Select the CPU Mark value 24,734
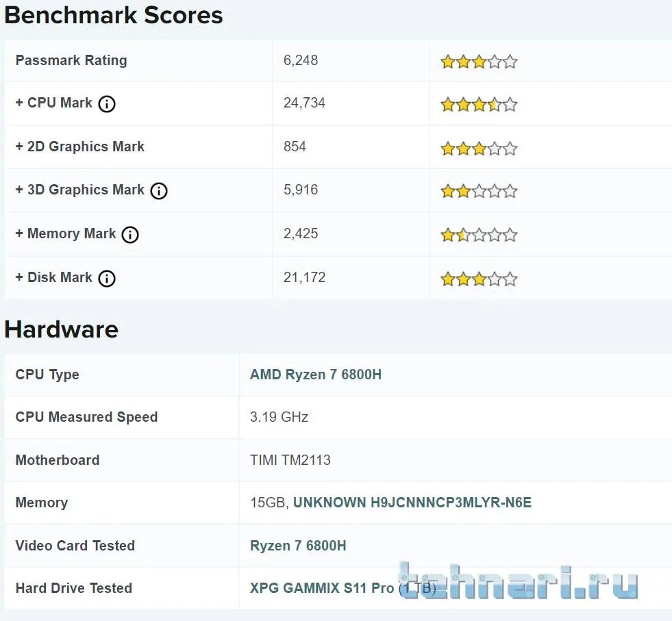This screenshot has width=672, height=621. click(304, 103)
